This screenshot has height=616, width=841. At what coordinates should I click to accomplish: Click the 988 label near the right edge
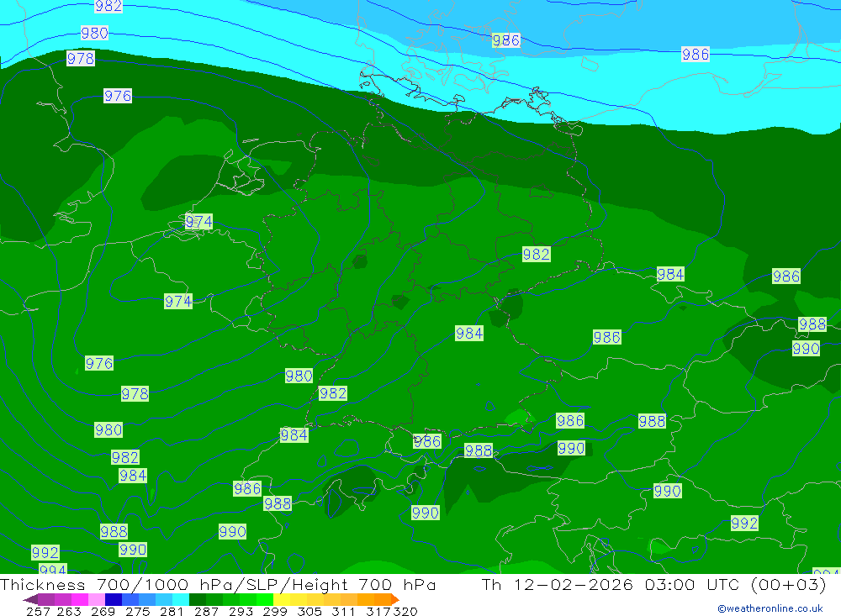pos(812,324)
